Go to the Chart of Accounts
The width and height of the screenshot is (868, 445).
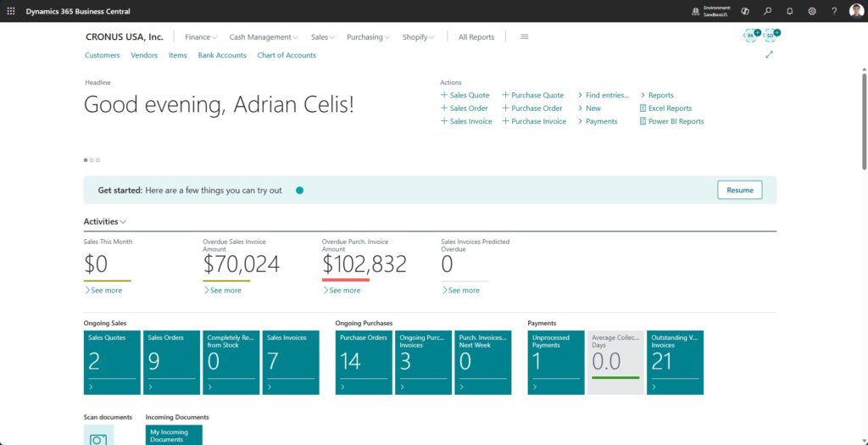287,55
